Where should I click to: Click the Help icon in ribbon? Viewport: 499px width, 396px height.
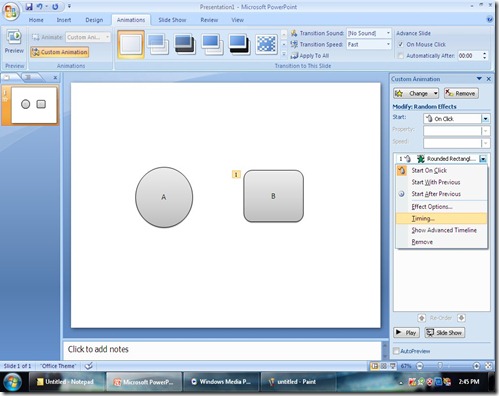[489, 20]
